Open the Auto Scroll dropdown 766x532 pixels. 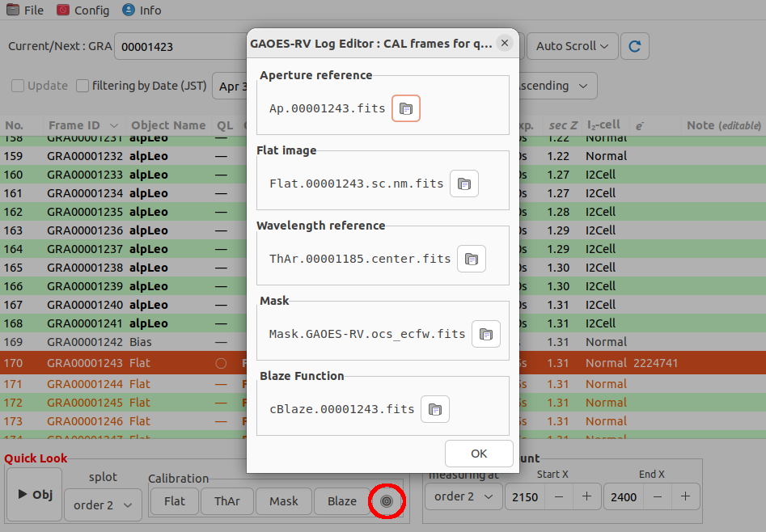tap(572, 46)
